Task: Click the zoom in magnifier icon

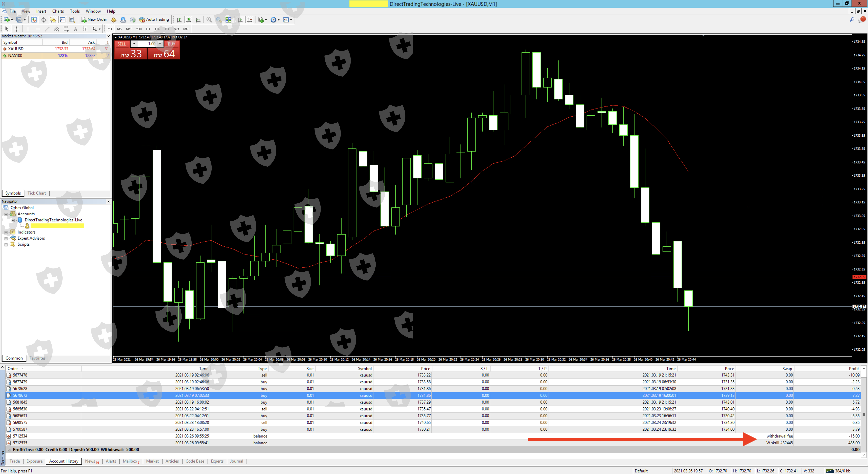Action: (x=209, y=20)
